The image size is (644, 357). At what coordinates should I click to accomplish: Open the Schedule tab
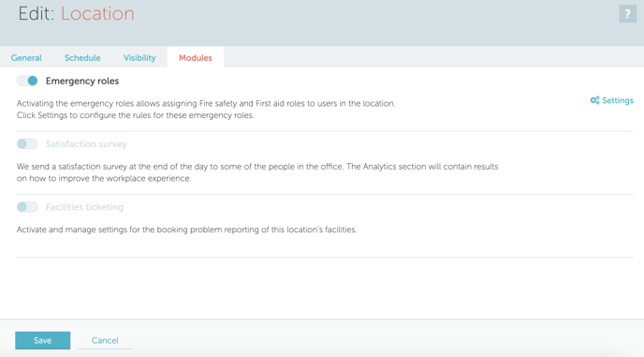(x=82, y=57)
